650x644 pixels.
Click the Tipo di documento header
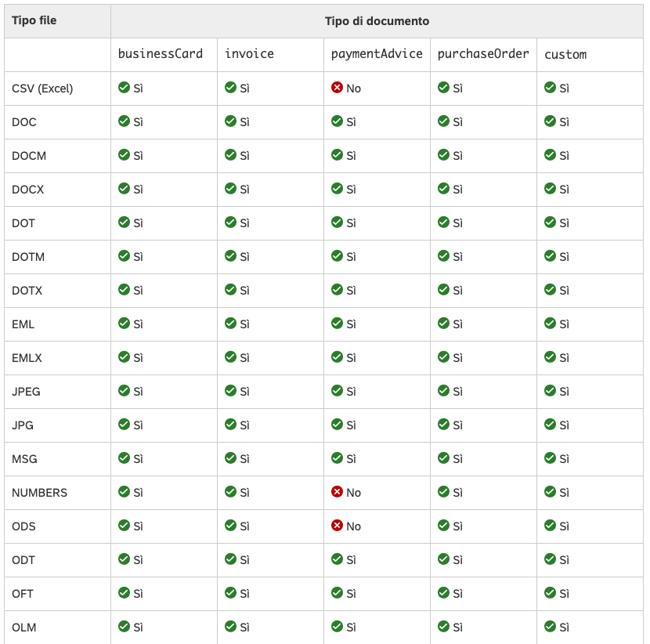pyautogui.click(x=377, y=21)
